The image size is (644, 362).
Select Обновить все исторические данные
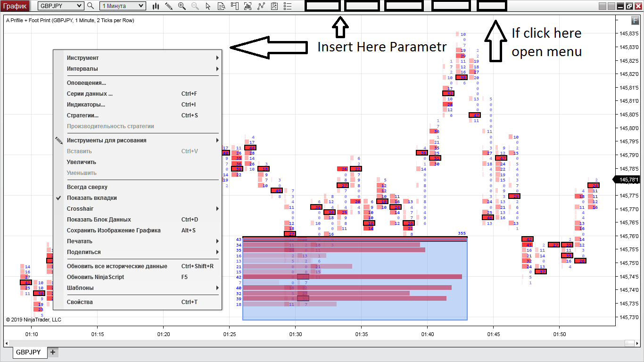pyautogui.click(x=137, y=266)
